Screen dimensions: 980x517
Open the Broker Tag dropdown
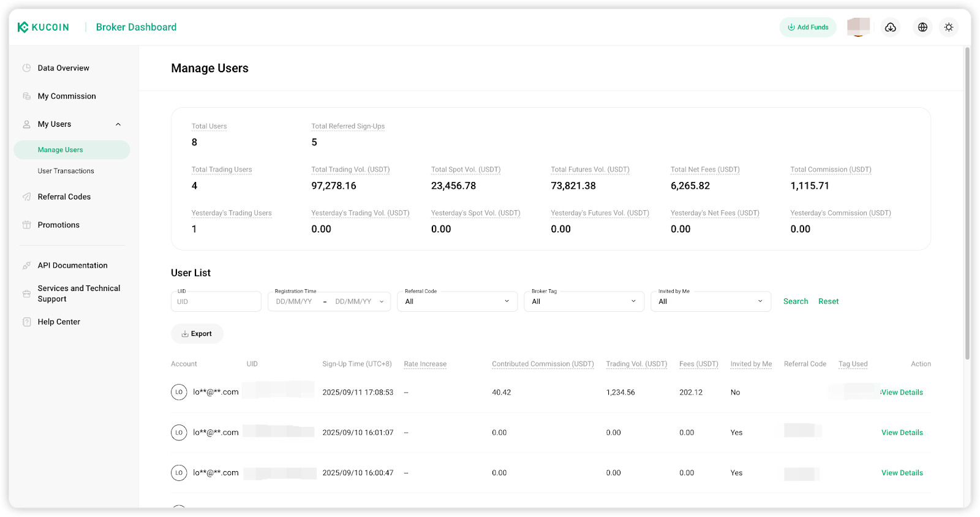tap(584, 301)
